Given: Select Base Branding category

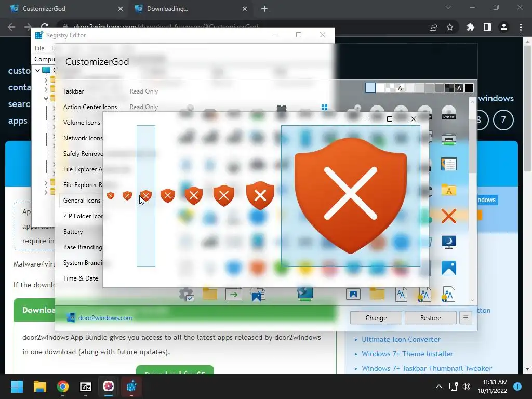Looking at the screenshot, I should [x=83, y=247].
